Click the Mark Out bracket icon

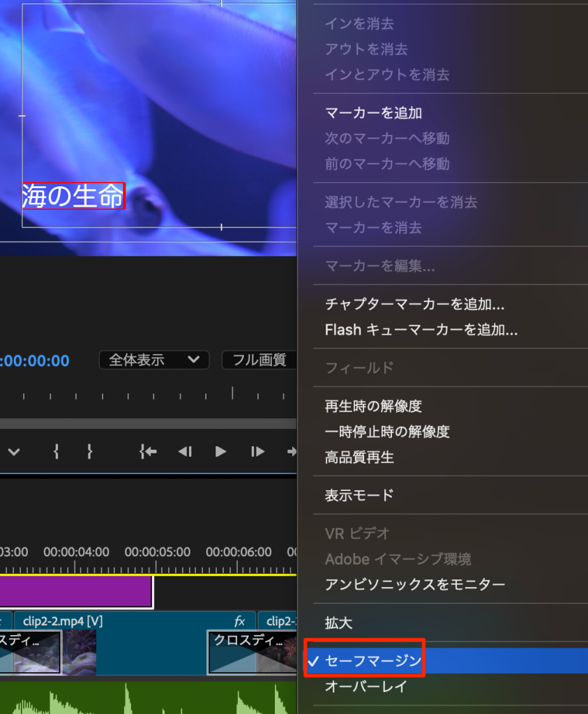[x=89, y=452]
